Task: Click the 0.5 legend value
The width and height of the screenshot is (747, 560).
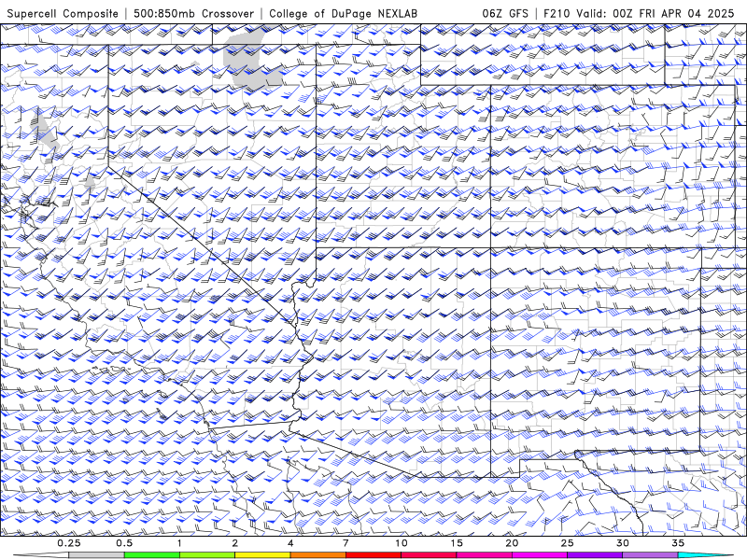Action: [124, 543]
